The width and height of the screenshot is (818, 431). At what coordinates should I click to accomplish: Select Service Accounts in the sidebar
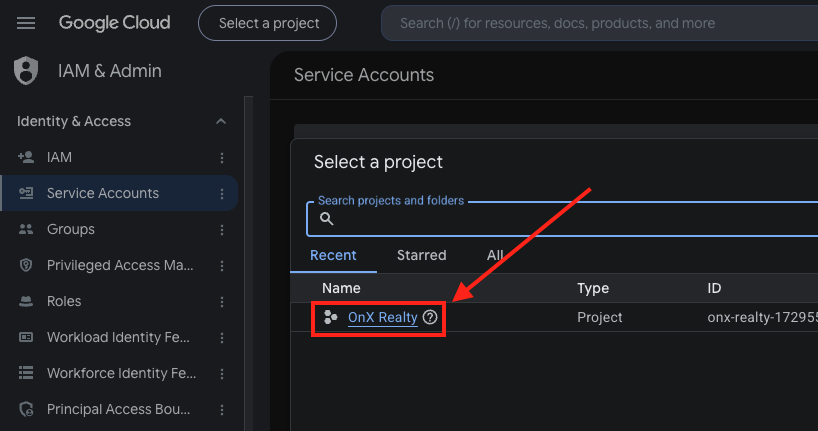[119, 193]
